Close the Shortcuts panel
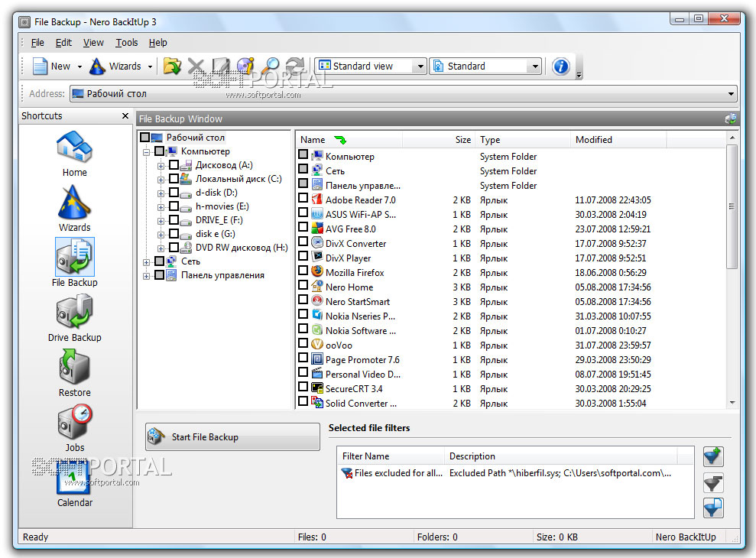Viewport: 756px width, 558px height. pyautogui.click(x=125, y=115)
